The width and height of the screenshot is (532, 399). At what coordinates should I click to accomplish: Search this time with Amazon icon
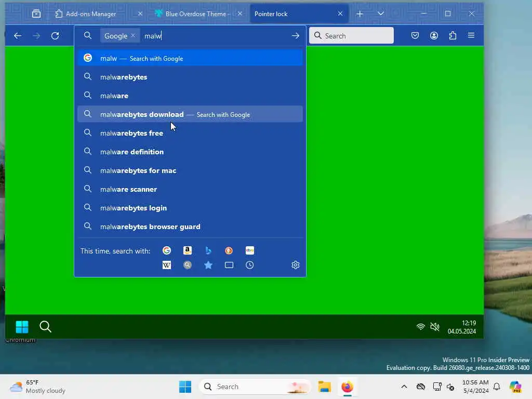tap(187, 250)
